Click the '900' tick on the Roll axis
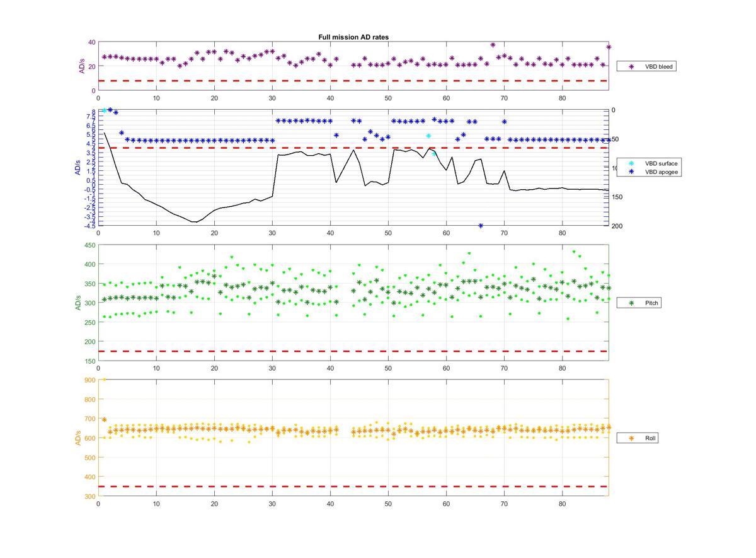 tap(89, 380)
